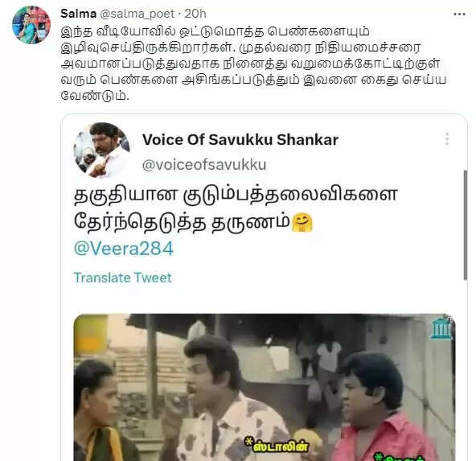This screenshot has height=461, width=476.
Task: Play the embedded movie clip video
Action: tap(265, 387)
